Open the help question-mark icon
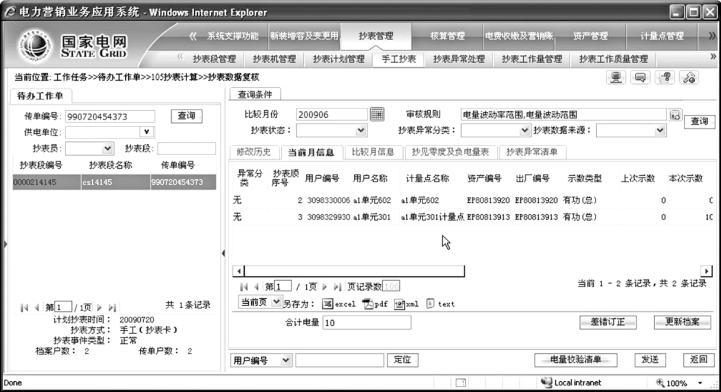 (x=665, y=77)
